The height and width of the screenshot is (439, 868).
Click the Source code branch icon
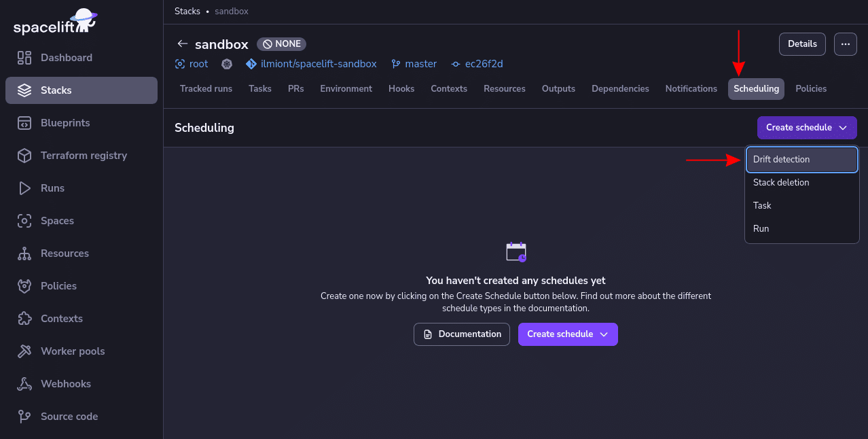pos(24,417)
